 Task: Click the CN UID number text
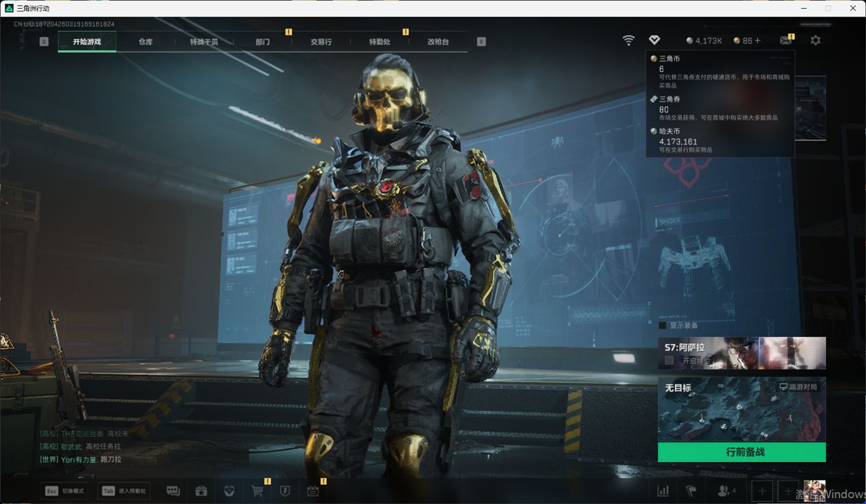click(x=64, y=24)
